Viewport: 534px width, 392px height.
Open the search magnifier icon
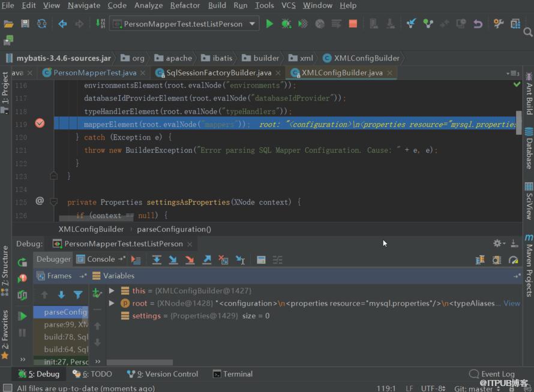pos(528,32)
